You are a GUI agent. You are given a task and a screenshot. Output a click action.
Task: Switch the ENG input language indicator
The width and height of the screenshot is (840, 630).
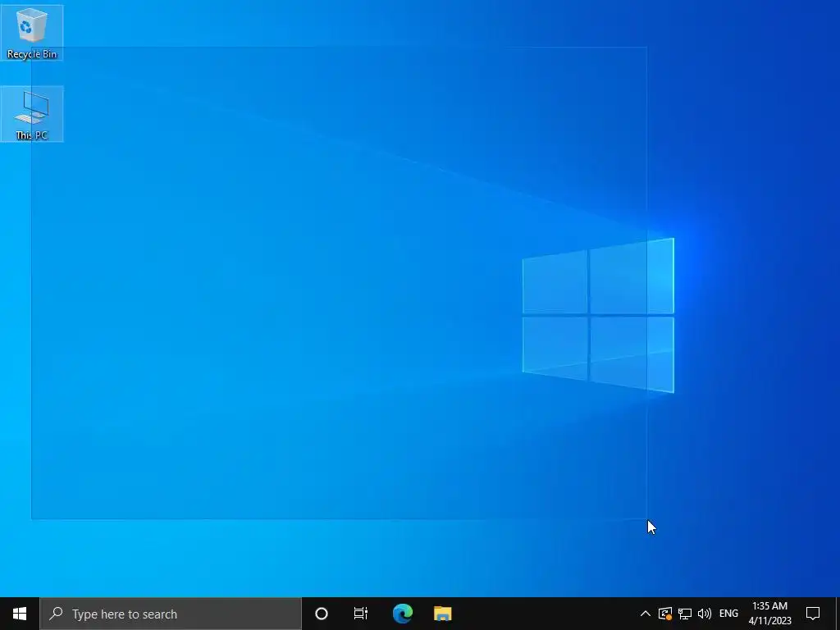point(728,614)
